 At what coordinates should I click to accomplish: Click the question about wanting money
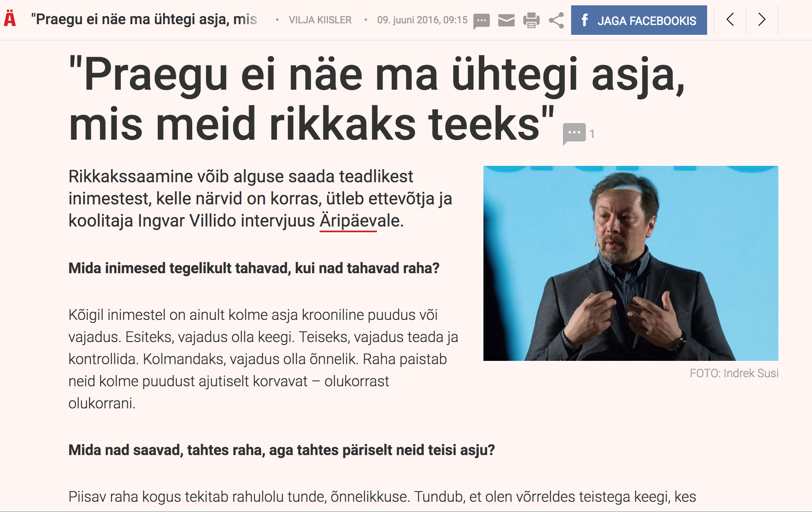click(254, 268)
